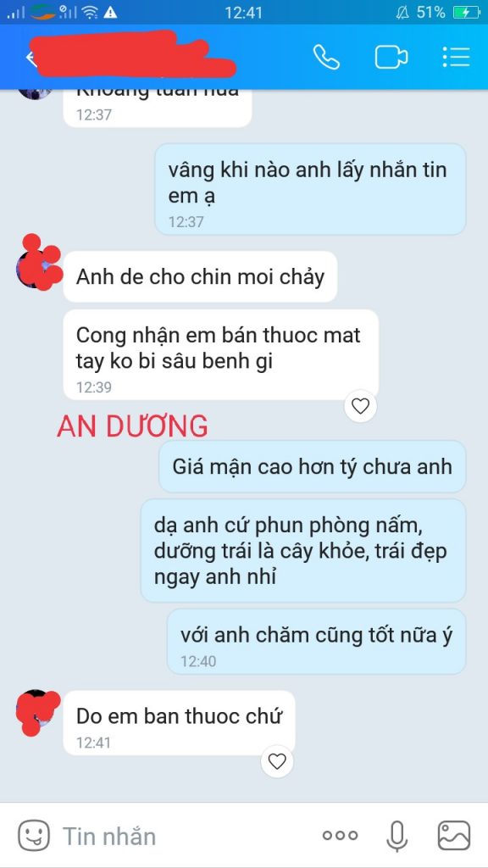Viewport: 488px width, 868px height.
Task: Tap the microphone to record voice message
Action: click(x=396, y=836)
